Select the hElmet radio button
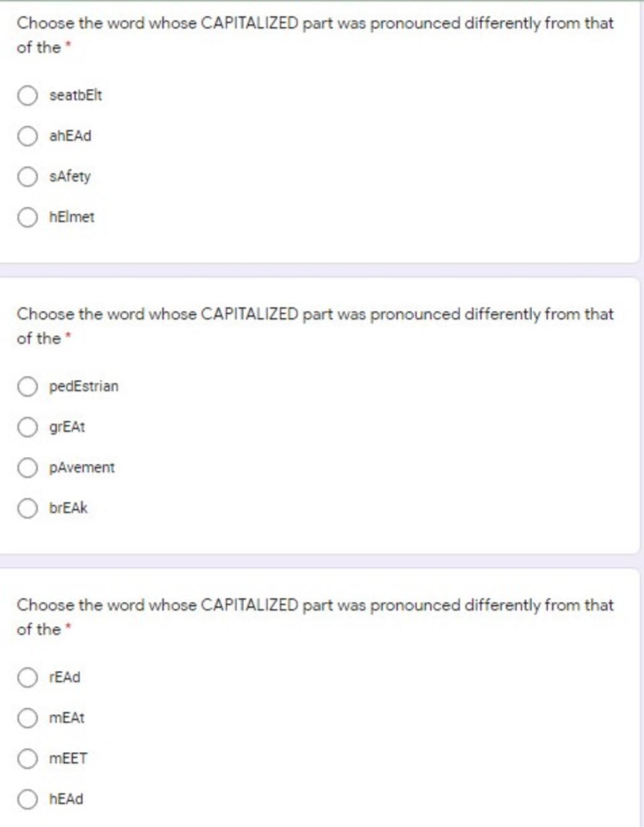This screenshot has height=827, width=644. point(27,217)
